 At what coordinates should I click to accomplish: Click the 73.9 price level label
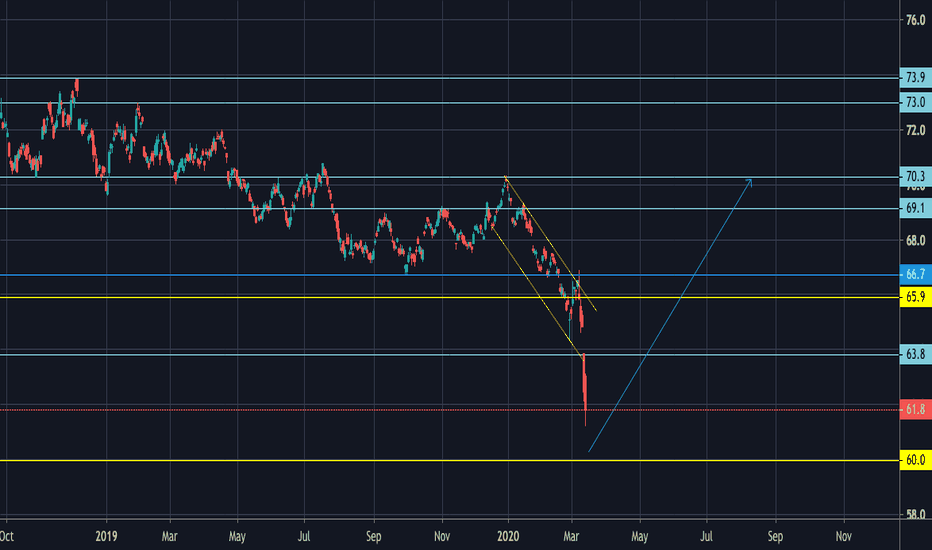coord(915,77)
